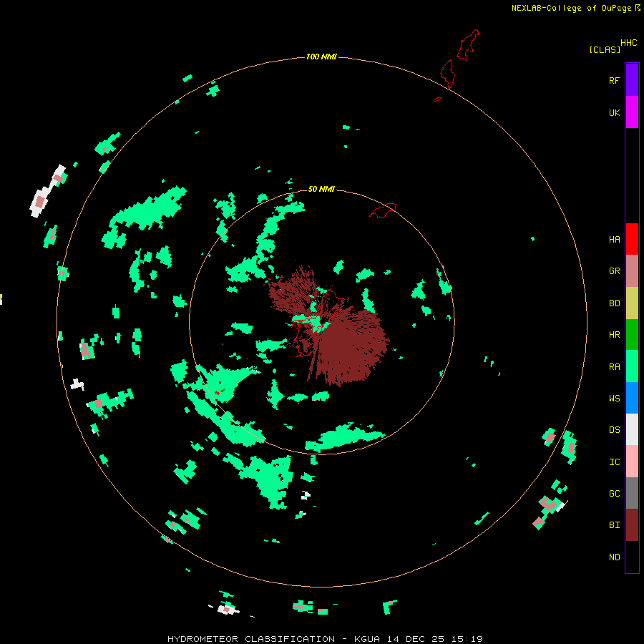The width and height of the screenshot is (644, 644).
Task: Select the GC gray legend swatch
Action: 632,493
